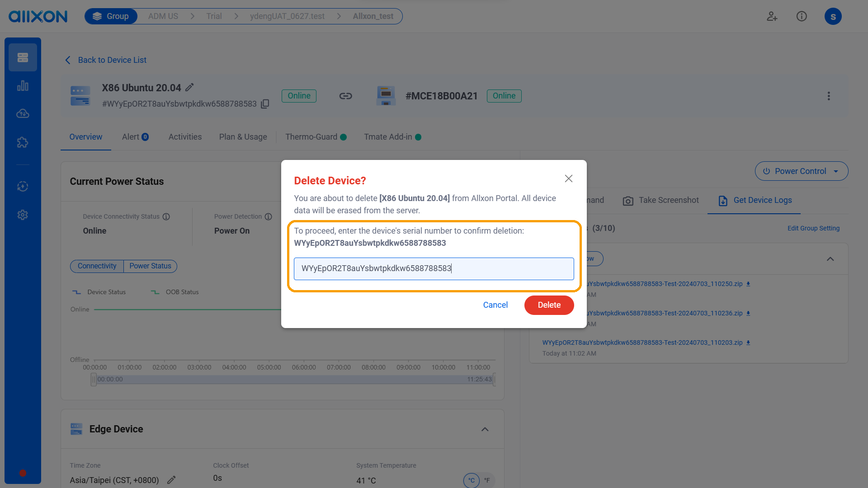
Task: Cancel the delete device dialog
Action: click(495, 305)
